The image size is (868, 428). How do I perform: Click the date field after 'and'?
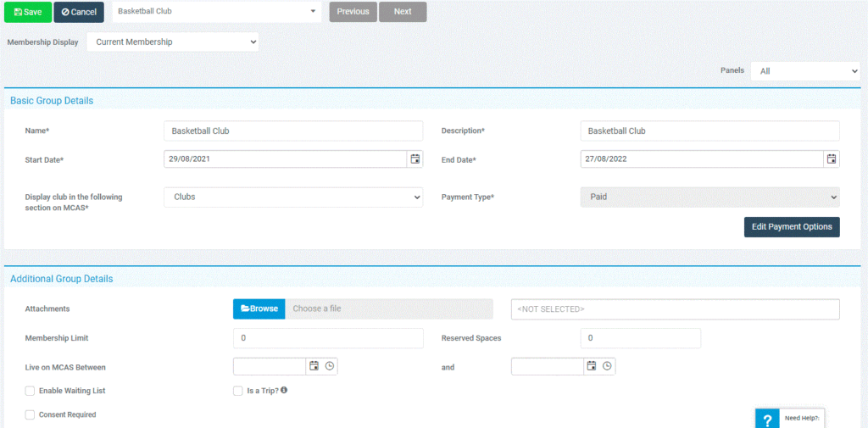[548, 366]
